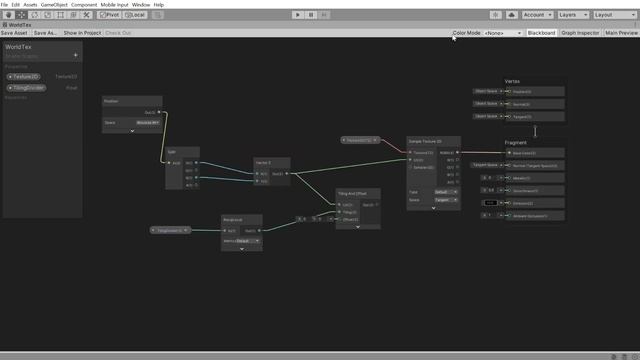Open the Help menu

pos(159,5)
